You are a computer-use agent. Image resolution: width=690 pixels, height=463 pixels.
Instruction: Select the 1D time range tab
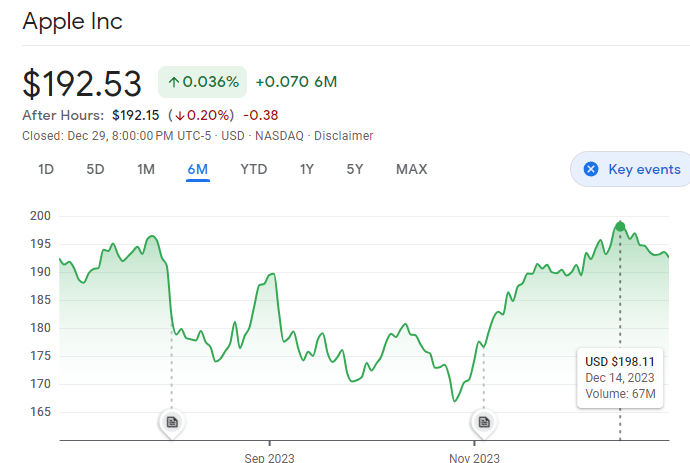(46, 169)
